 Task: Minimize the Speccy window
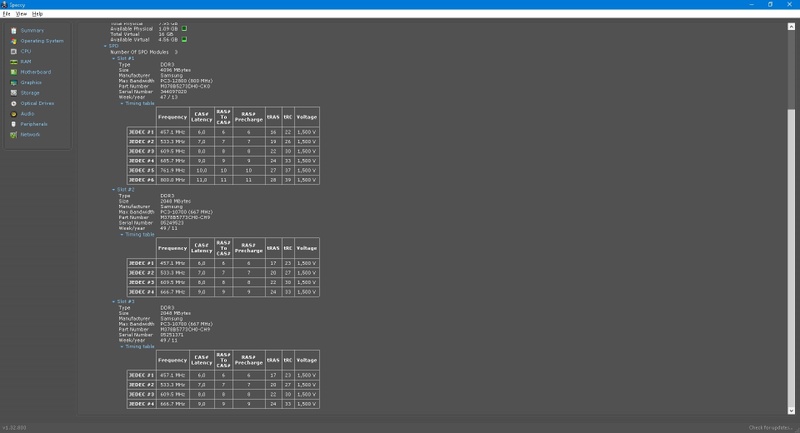click(751, 5)
